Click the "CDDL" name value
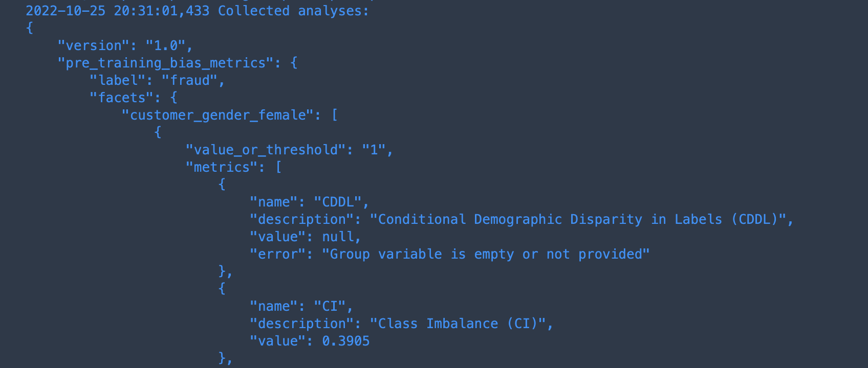The height and width of the screenshot is (368, 868). click(338, 202)
